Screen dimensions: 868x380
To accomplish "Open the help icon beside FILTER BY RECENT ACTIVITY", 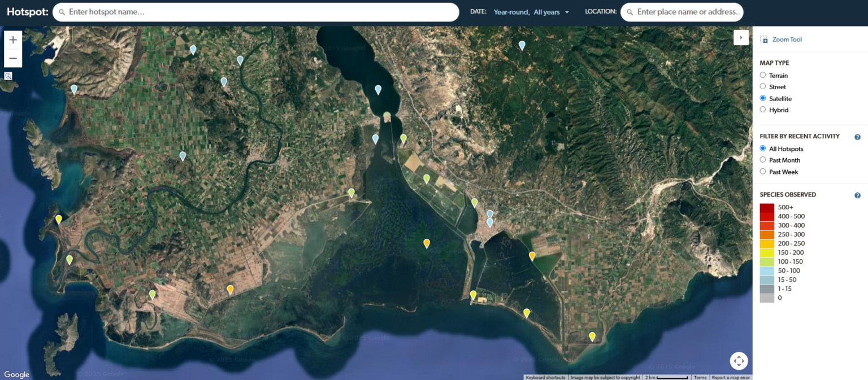I will tap(857, 137).
